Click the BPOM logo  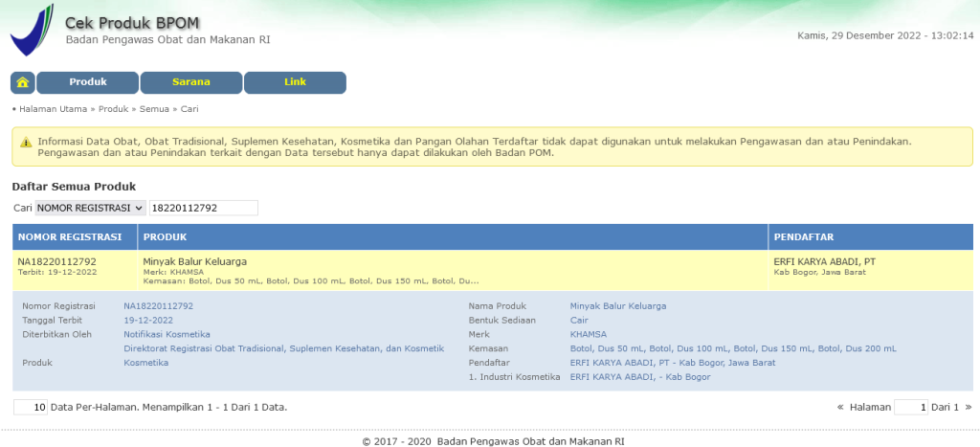tap(32, 30)
